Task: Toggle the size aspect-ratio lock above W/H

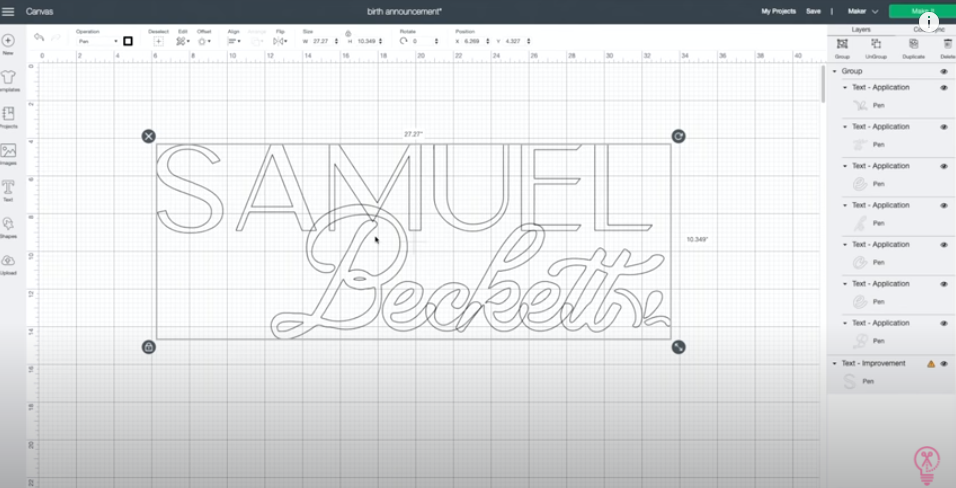Action: [348, 33]
